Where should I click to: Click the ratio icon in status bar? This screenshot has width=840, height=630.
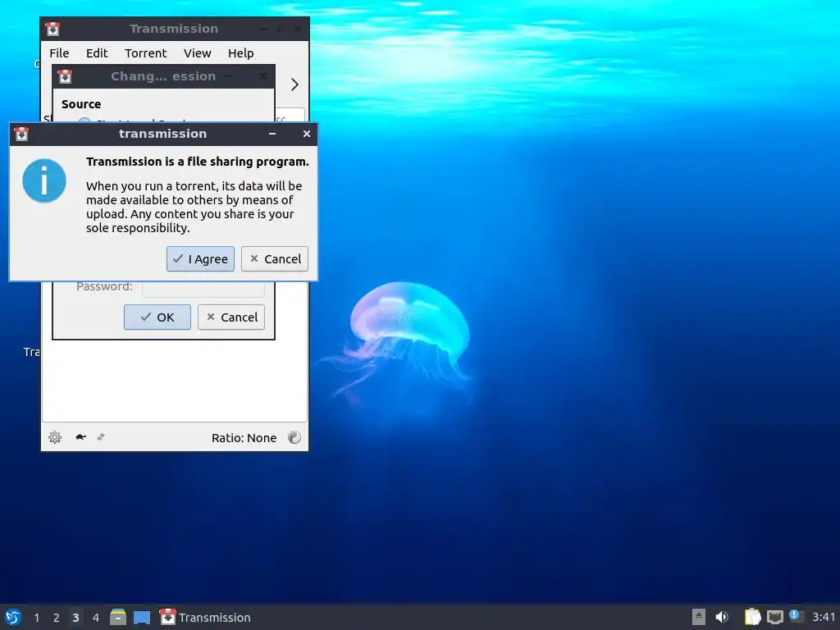pyautogui.click(x=294, y=437)
